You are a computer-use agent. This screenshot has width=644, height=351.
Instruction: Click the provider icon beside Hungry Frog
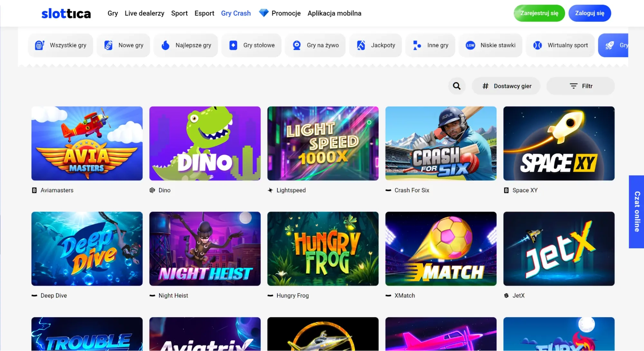click(270, 296)
